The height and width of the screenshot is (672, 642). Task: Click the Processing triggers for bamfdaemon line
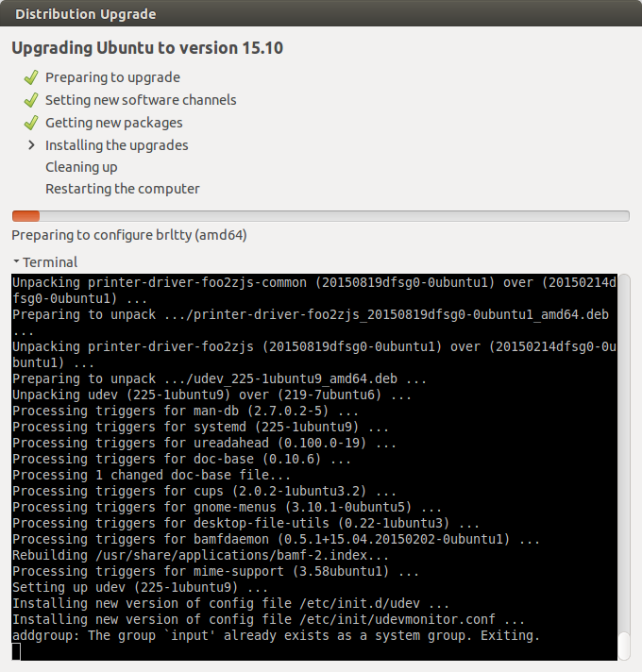pyautogui.click(x=276, y=539)
